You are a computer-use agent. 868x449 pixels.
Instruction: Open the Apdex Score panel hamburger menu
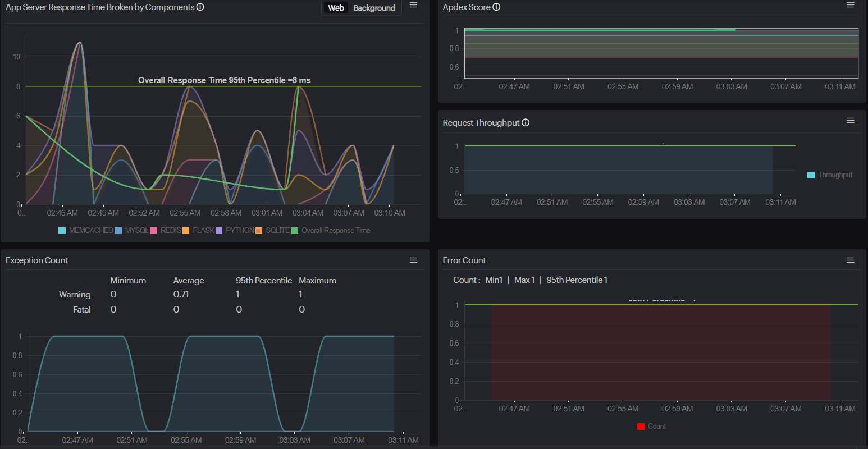[851, 5]
